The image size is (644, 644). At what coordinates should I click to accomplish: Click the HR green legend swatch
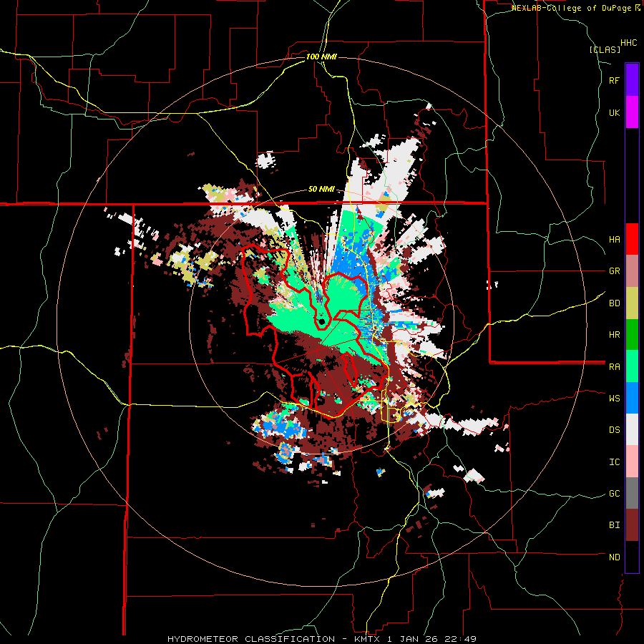632,335
